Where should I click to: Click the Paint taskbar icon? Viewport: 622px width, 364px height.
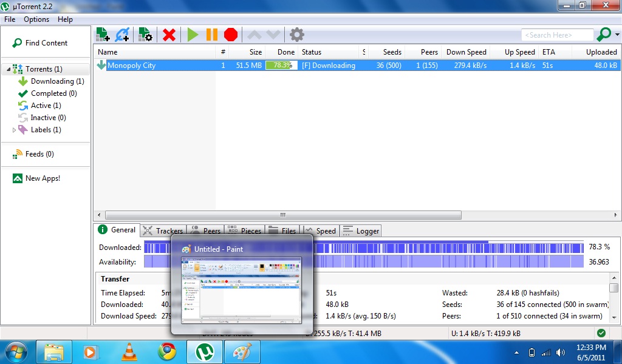[x=242, y=352]
